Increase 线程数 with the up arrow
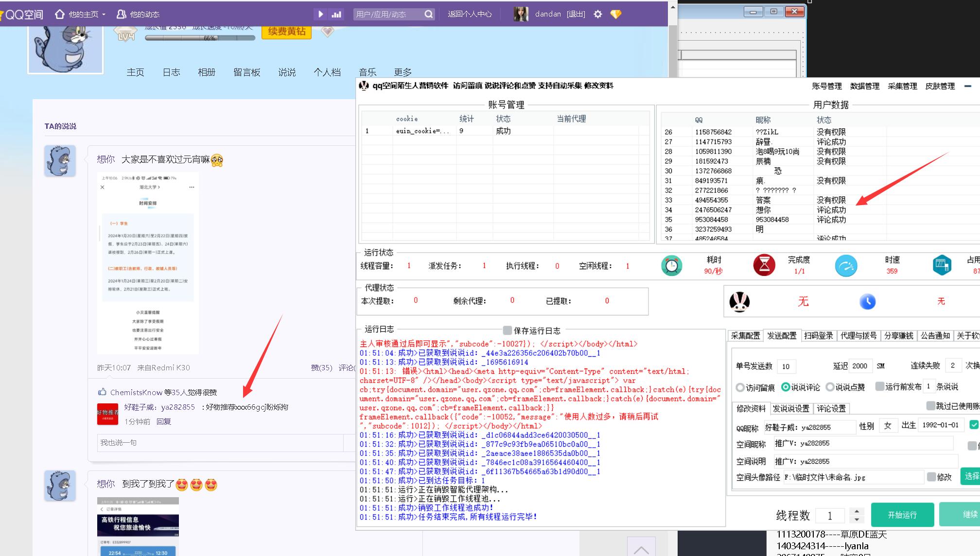The height and width of the screenshot is (556, 980). (857, 511)
